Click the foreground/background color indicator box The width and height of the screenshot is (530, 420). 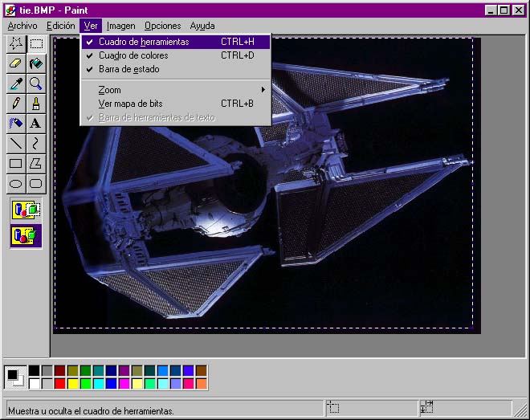tap(15, 377)
